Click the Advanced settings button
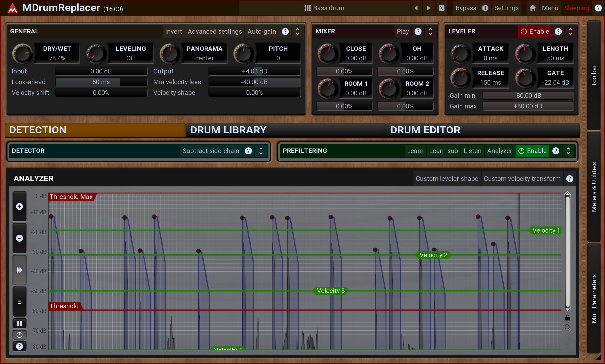The width and height of the screenshot is (605, 364). (x=214, y=32)
